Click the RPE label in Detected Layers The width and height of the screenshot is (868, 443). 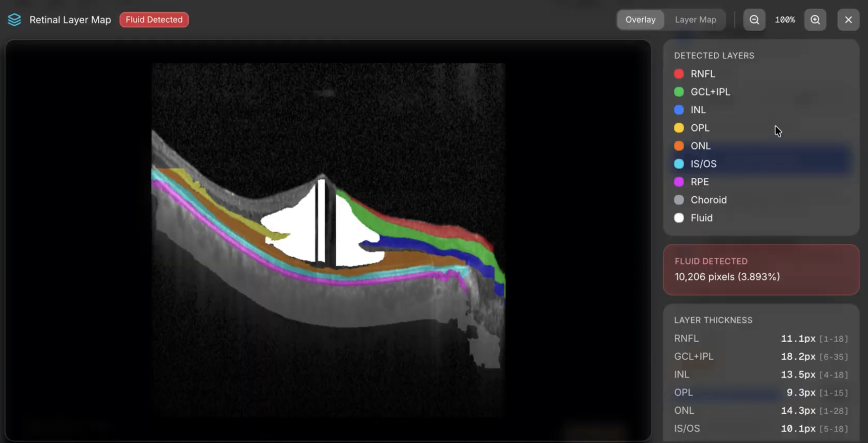point(700,182)
